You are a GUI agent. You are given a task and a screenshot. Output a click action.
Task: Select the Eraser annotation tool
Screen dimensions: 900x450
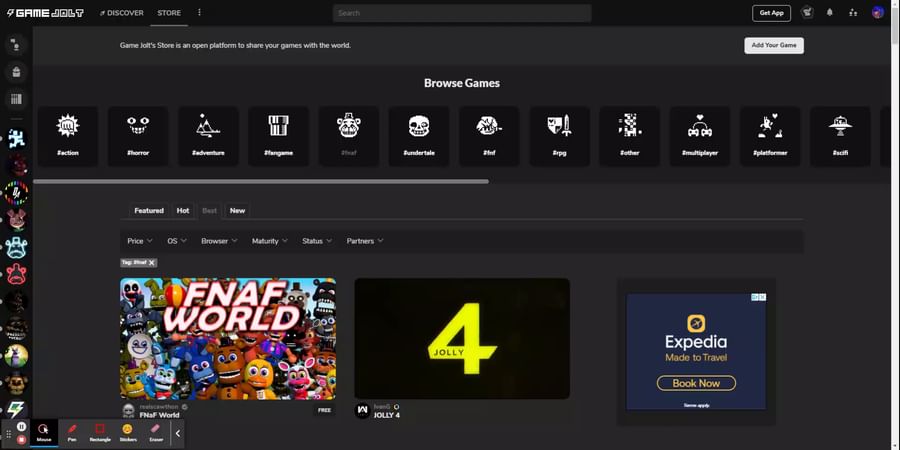point(155,433)
